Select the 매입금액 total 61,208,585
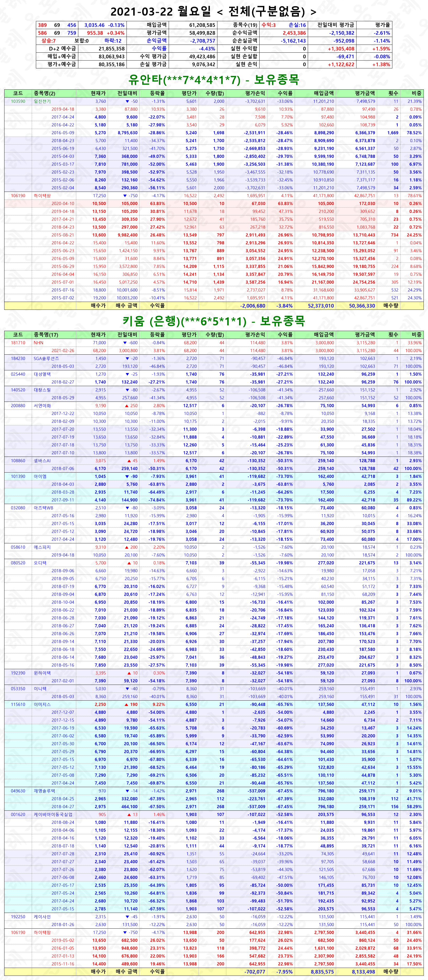This screenshot has width=428, height=980. pos(202,25)
